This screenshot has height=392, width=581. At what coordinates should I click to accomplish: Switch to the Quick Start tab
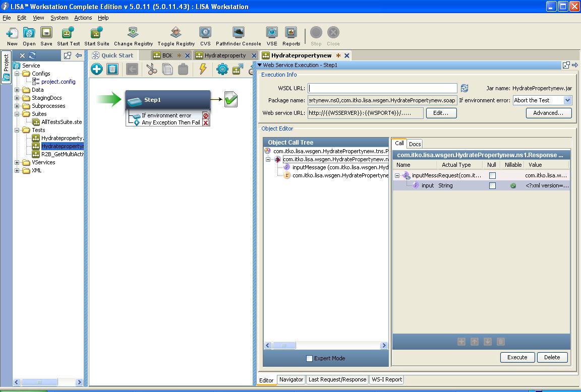pos(112,55)
